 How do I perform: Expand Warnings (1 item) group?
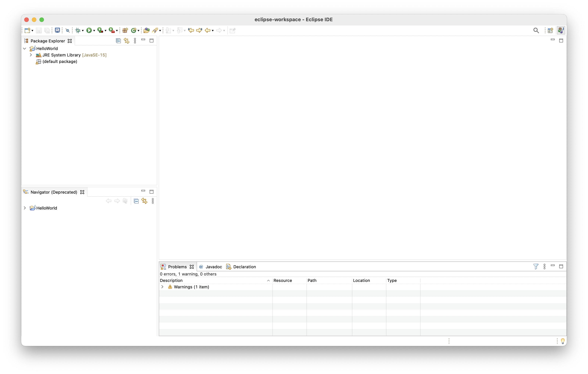[x=162, y=287]
